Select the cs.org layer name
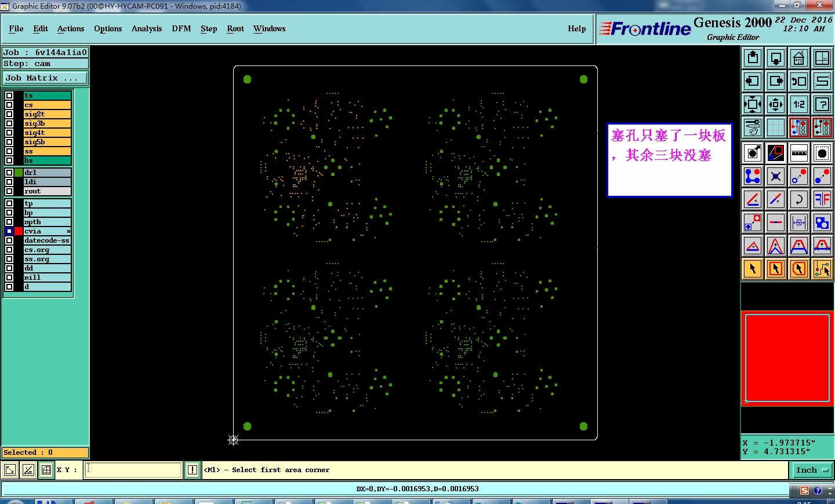 (47, 250)
